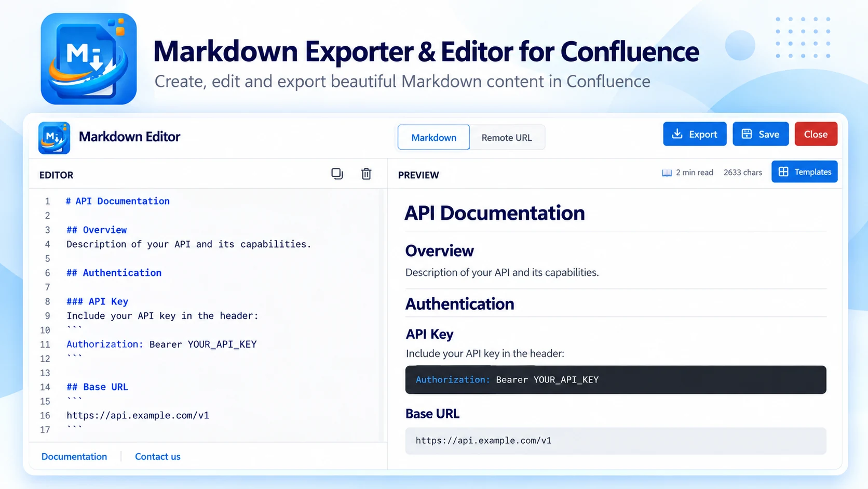Click the preview heading 'API Documentation'
This screenshot has height=489, width=868.
click(494, 213)
